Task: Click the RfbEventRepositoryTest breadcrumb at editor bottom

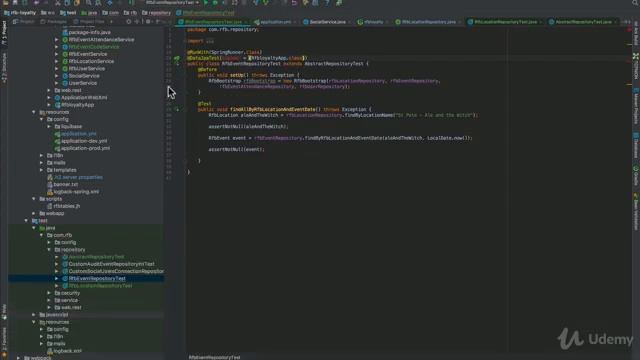Action: pos(214,357)
